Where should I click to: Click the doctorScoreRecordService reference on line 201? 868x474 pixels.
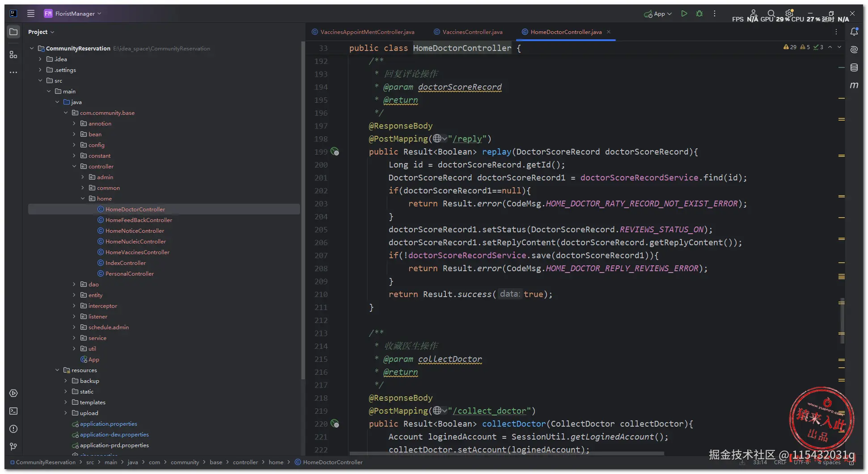pos(639,178)
